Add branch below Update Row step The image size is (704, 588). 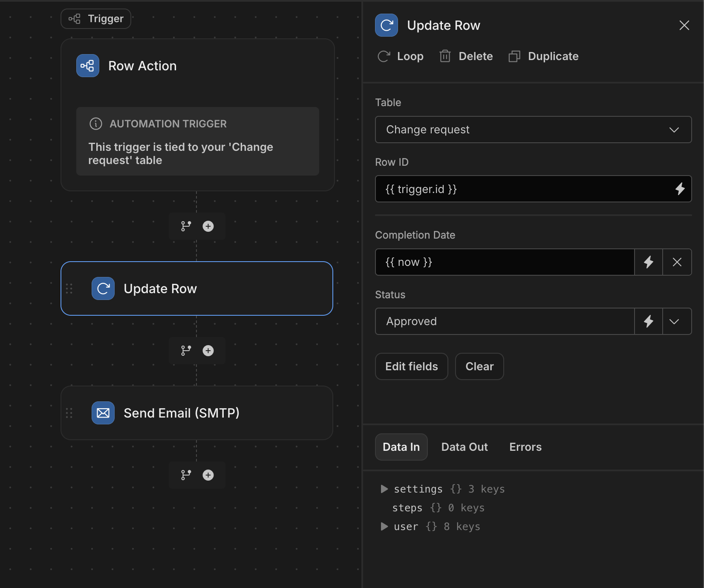click(186, 351)
